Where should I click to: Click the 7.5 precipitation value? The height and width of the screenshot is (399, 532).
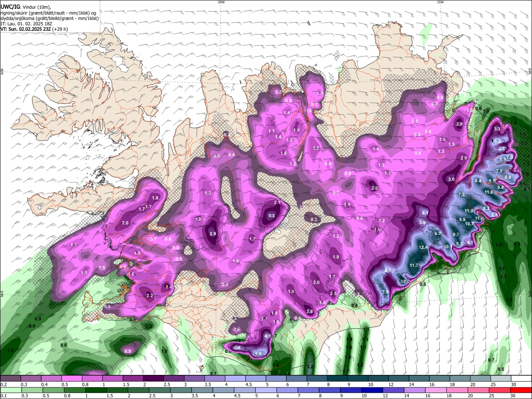461,195
